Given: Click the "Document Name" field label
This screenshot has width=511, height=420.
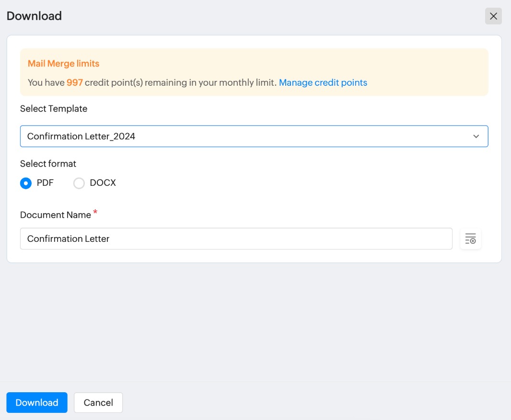Looking at the screenshot, I should (56, 215).
